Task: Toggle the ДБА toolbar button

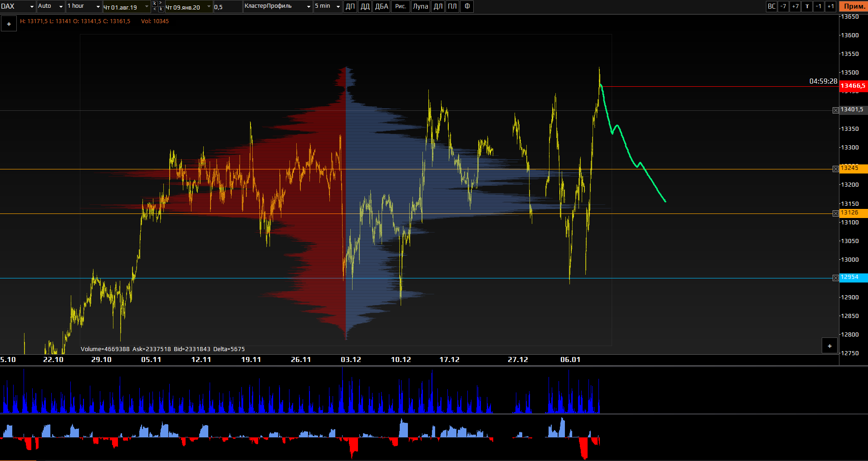Action: (382, 6)
